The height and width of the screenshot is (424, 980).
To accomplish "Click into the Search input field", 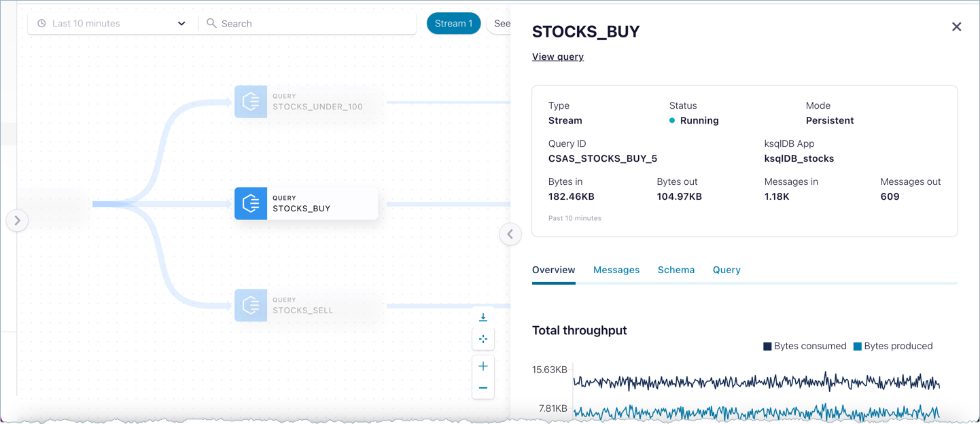I will (x=313, y=23).
